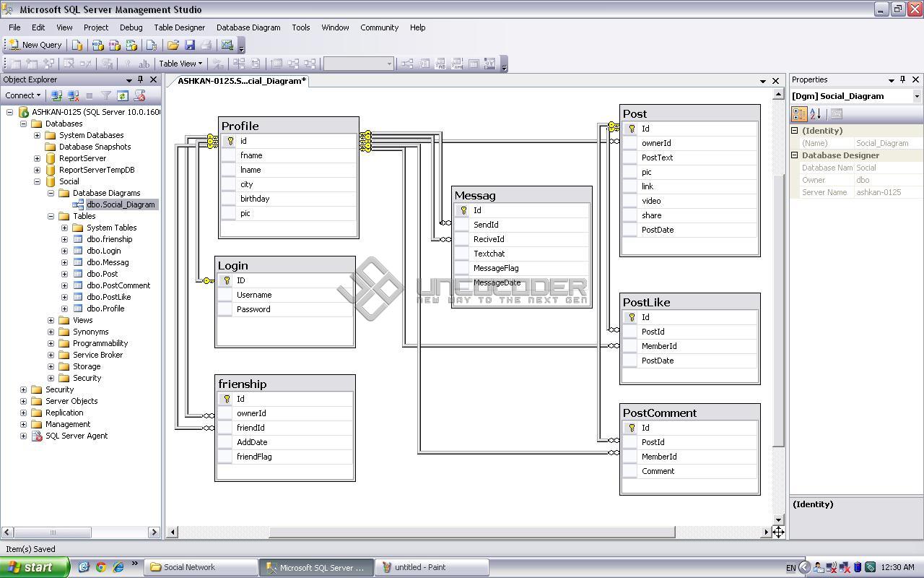Screen dimensions: 924x578
Task: Click the Internet Explorer quick launch icon
Action: coord(118,567)
